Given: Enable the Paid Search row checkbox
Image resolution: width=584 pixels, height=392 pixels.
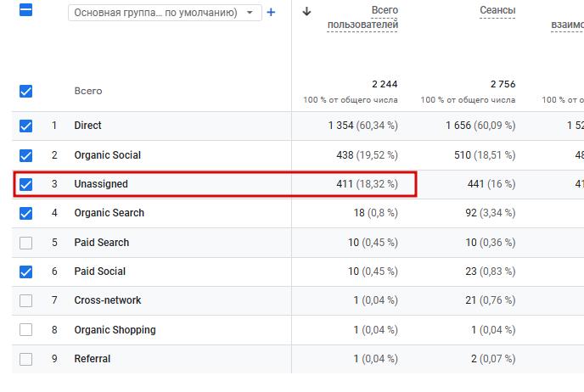Looking at the screenshot, I should [25, 243].
